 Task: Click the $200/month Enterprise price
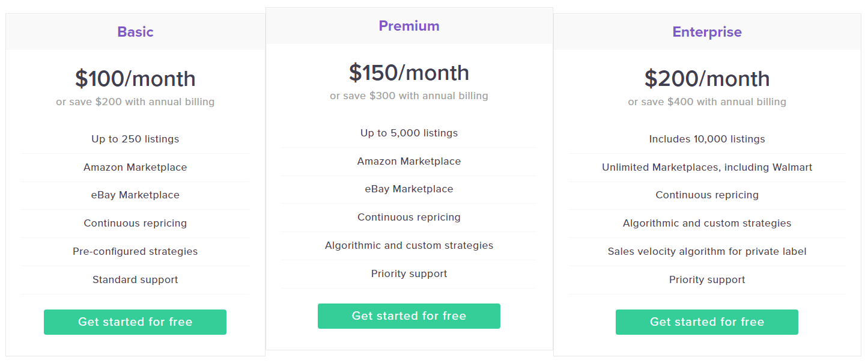click(x=707, y=79)
